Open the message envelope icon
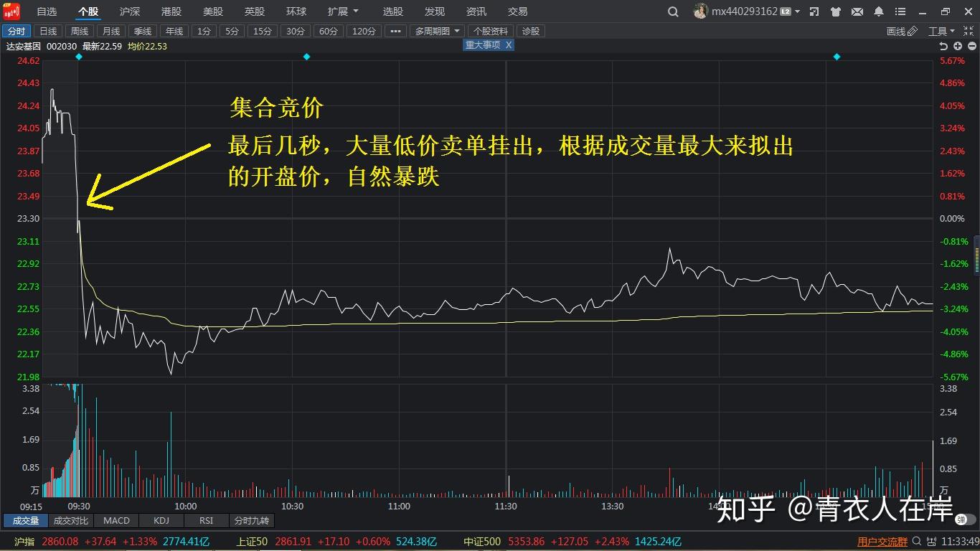Image resolution: width=980 pixels, height=551 pixels. click(x=857, y=11)
